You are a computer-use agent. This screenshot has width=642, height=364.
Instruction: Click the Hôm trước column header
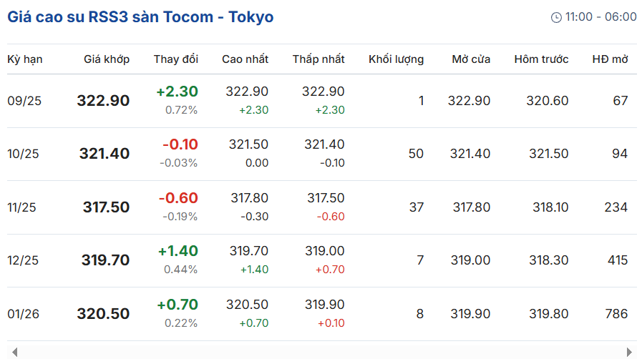tap(541, 59)
